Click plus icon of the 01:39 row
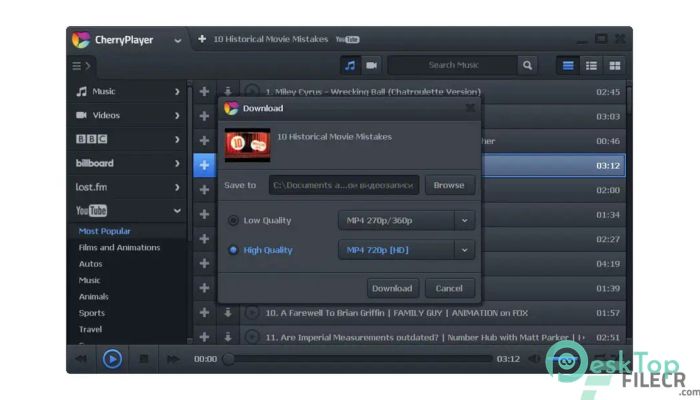 (x=204, y=288)
